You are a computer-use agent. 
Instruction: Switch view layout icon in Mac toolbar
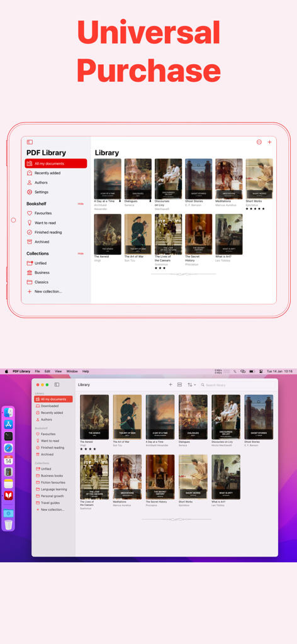pos(179,385)
